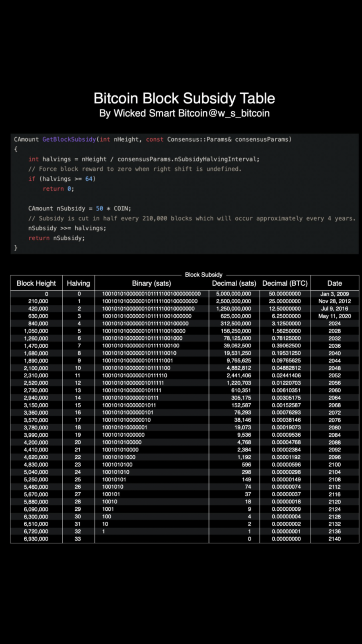The image size is (362, 644).
Task: Select the "Subsidy is cut in half" comment
Action: coord(192,218)
